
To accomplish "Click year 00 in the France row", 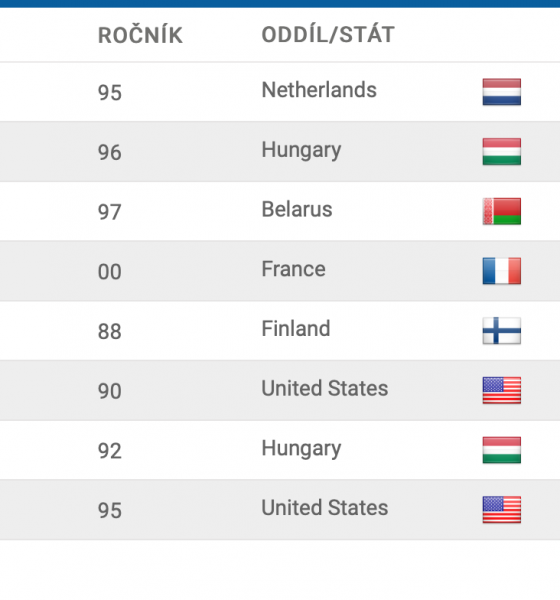I will (x=109, y=272).
